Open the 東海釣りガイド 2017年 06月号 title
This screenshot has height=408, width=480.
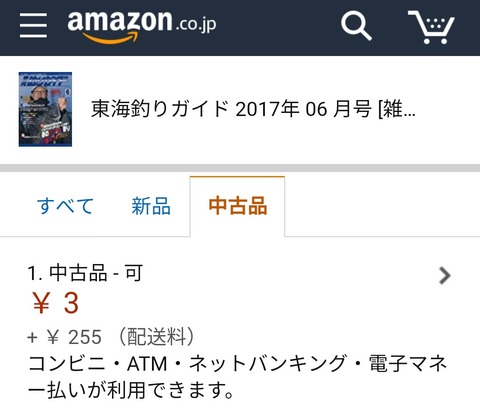click(253, 109)
